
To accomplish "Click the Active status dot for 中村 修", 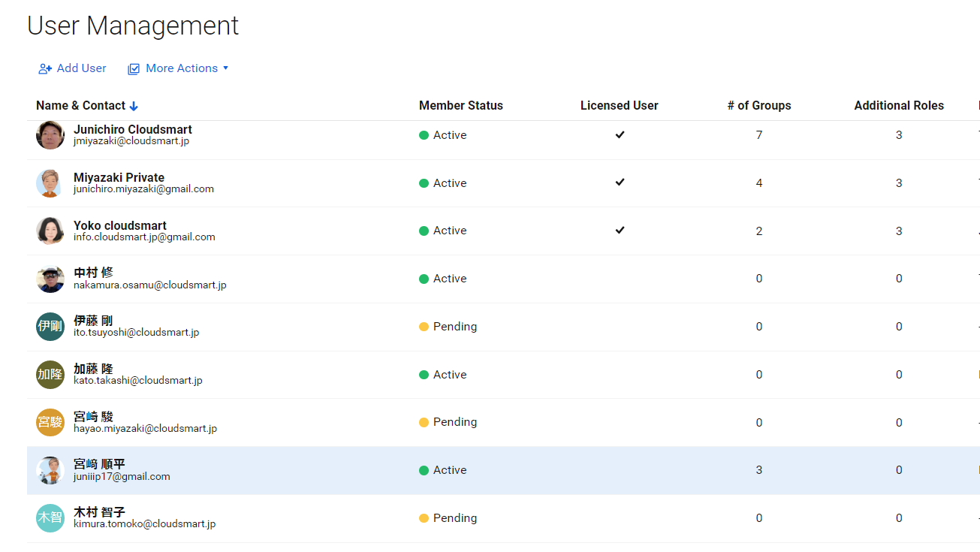I will [x=425, y=279].
